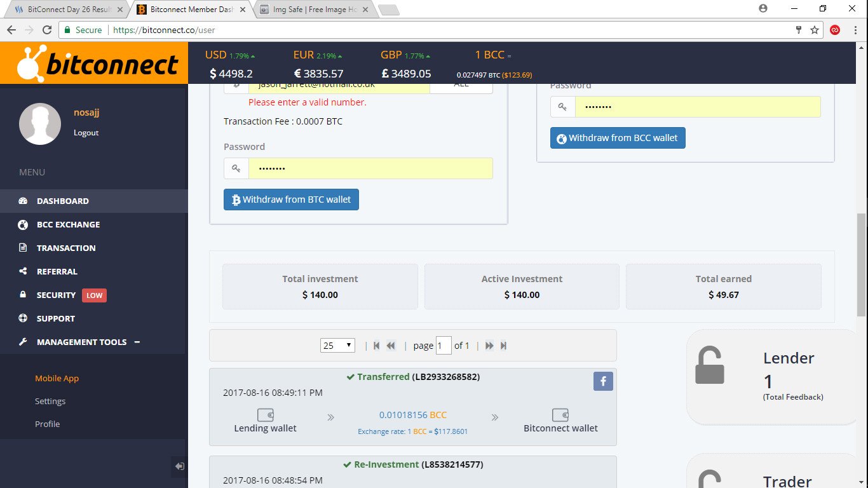This screenshot has width=868, height=488.
Task: Click the 1 BCC price ticker
Action: pyautogui.click(x=494, y=64)
